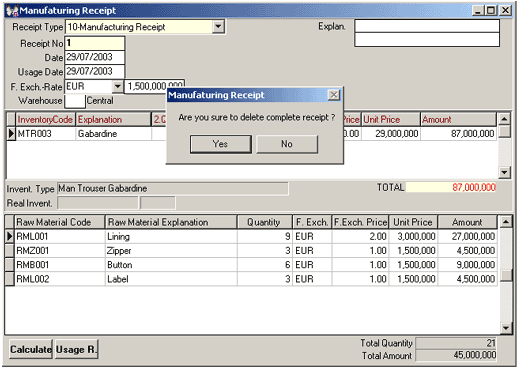Click the Manufaturing Receipt window title icon
The width and height of the screenshot is (520, 370).
point(12,11)
